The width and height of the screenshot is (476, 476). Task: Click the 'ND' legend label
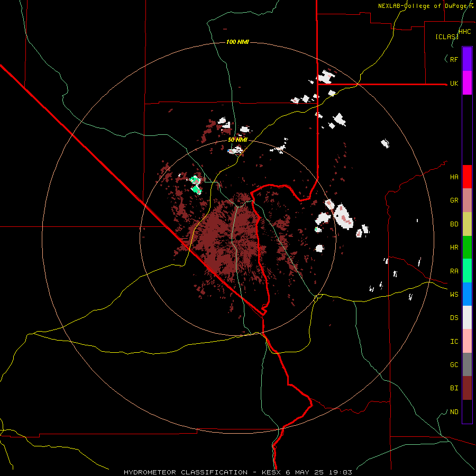point(454,412)
